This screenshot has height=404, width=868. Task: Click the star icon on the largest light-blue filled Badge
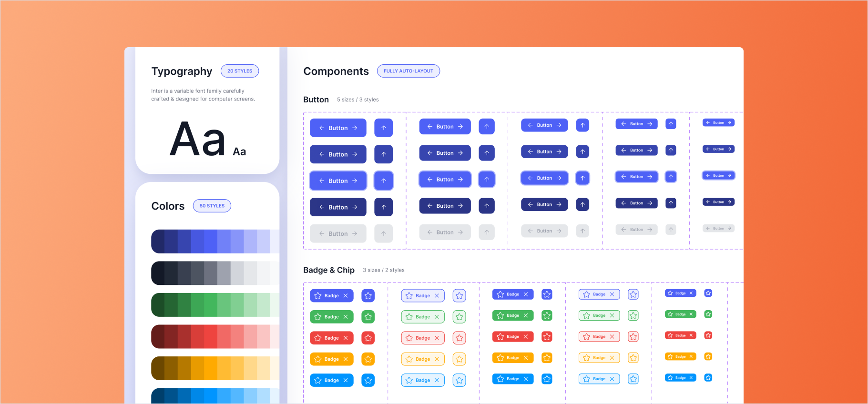click(318, 380)
